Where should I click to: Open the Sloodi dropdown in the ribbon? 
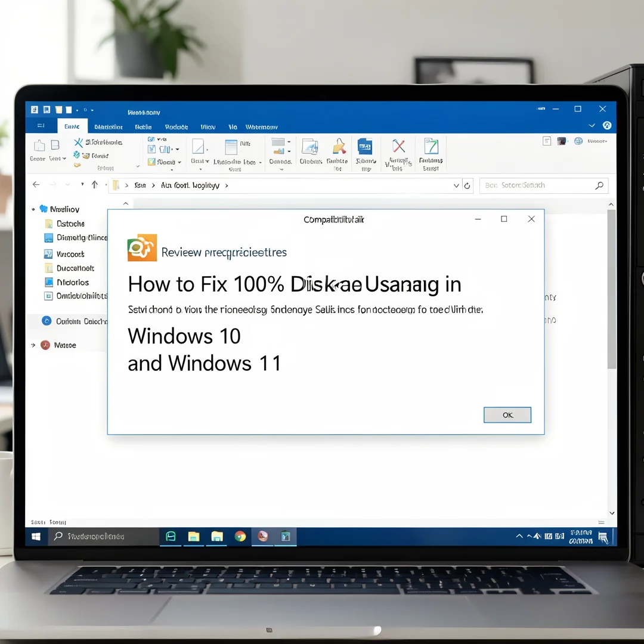[x=179, y=162]
